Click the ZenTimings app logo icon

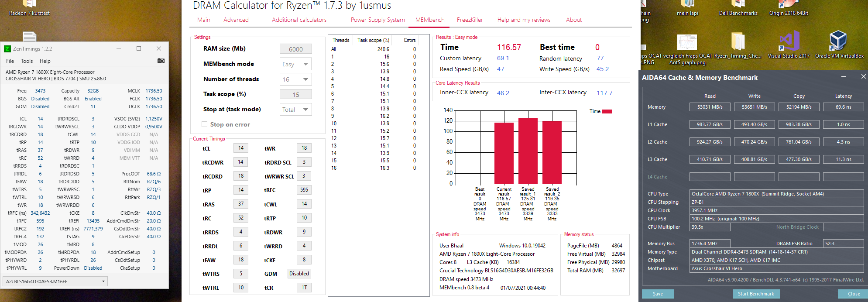(x=7, y=49)
